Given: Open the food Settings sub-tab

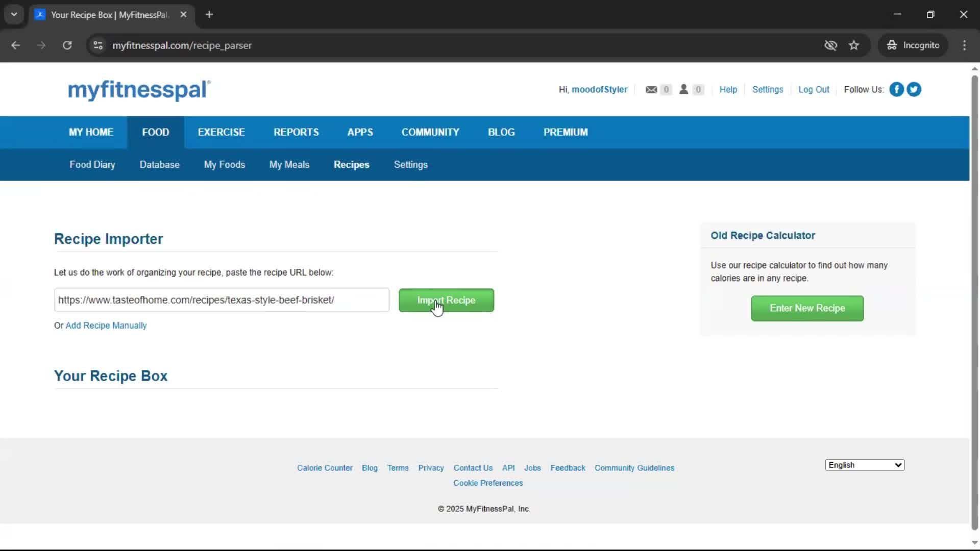Looking at the screenshot, I should (x=411, y=165).
